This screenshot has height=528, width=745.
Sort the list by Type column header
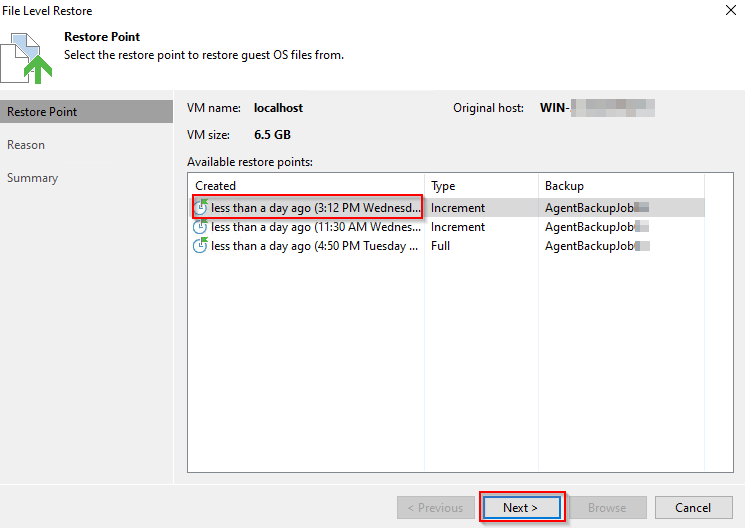pyautogui.click(x=443, y=186)
